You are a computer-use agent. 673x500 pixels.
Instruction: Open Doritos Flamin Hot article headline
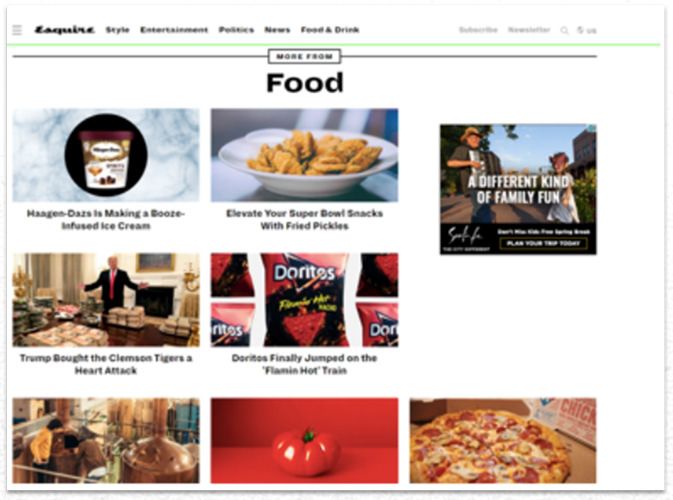click(x=304, y=364)
